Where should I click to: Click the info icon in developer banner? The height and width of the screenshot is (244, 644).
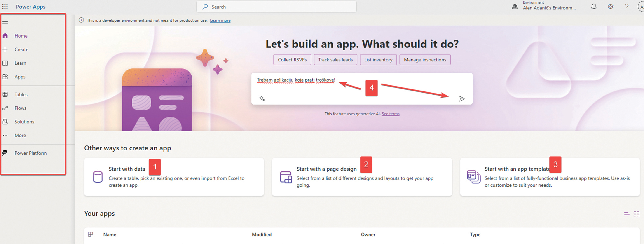coord(81,20)
